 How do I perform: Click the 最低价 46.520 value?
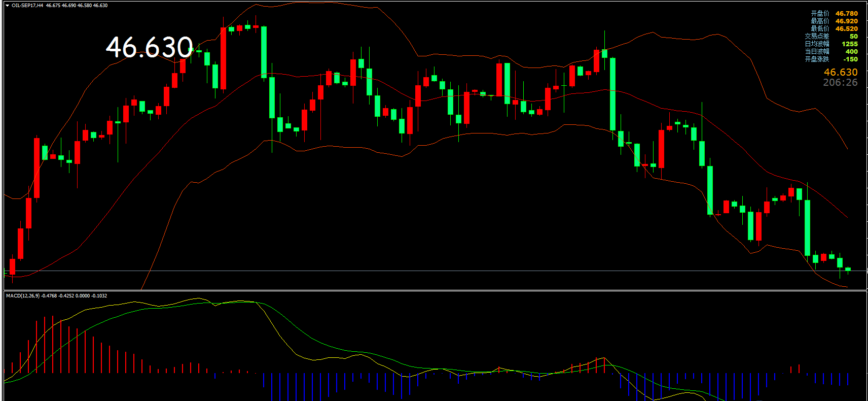click(x=847, y=29)
